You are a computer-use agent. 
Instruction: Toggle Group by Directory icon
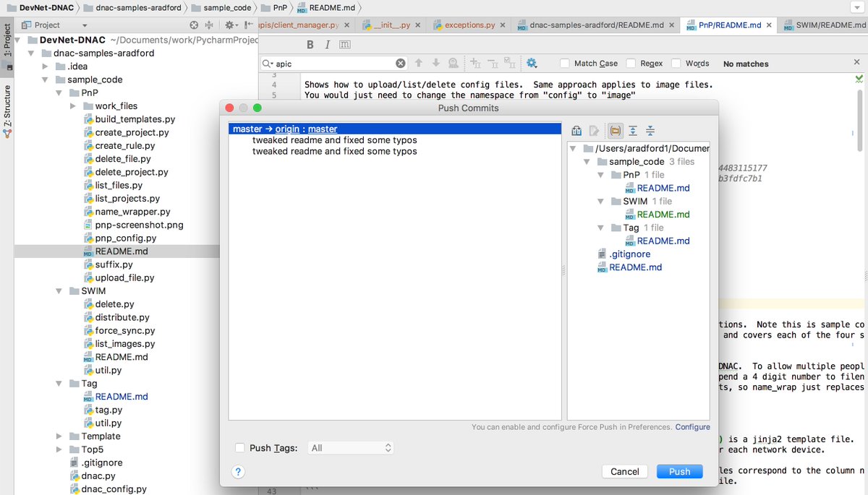[616, 131]
